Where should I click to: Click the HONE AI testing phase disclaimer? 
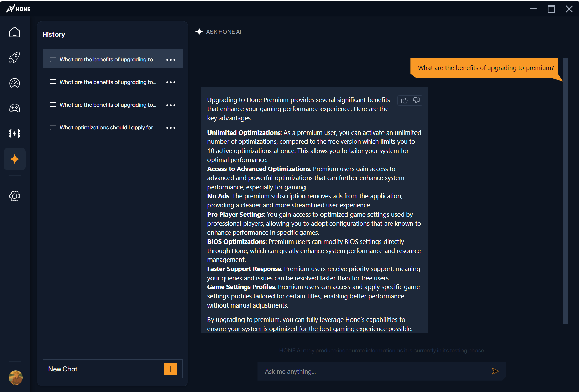[382, 350]
